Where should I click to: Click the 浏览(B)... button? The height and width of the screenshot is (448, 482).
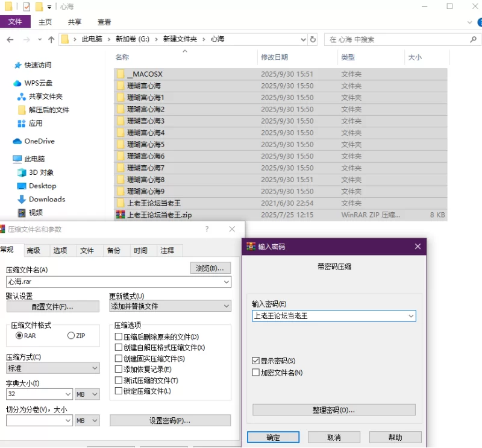click(210, 268)
